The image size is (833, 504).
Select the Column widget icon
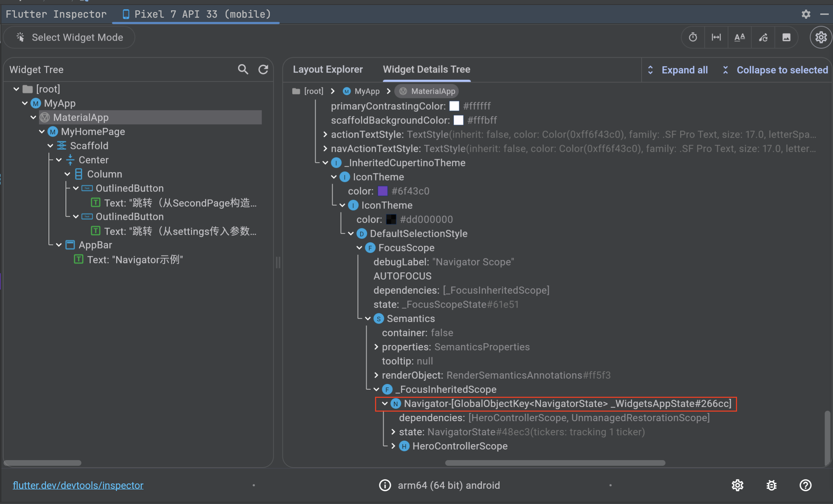79,174
